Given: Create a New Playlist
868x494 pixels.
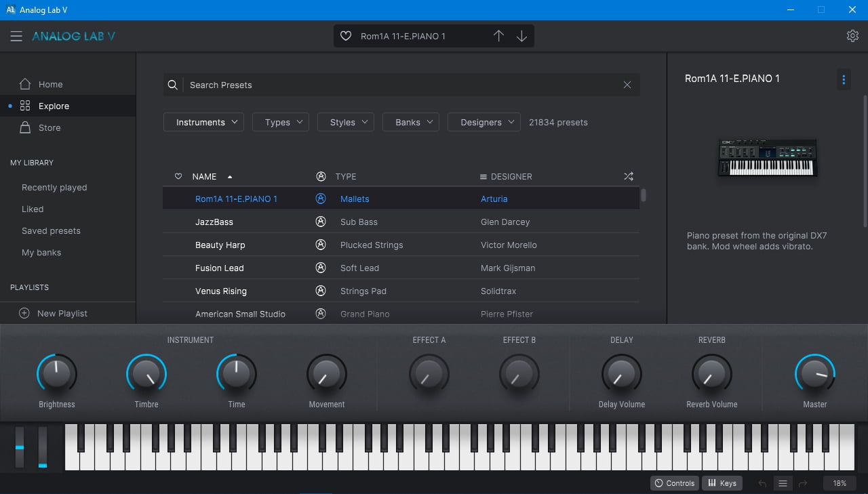Looking at the screenshot, I should pos(62,313).
